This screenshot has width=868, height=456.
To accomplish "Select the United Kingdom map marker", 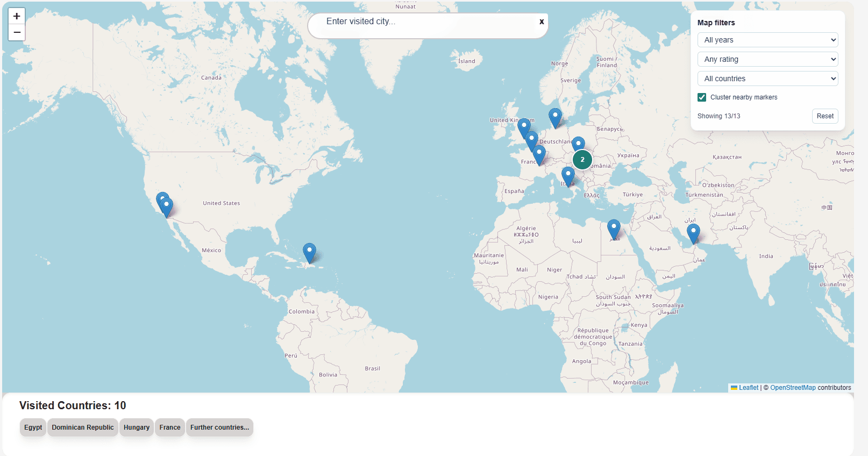I will [524, 129].
